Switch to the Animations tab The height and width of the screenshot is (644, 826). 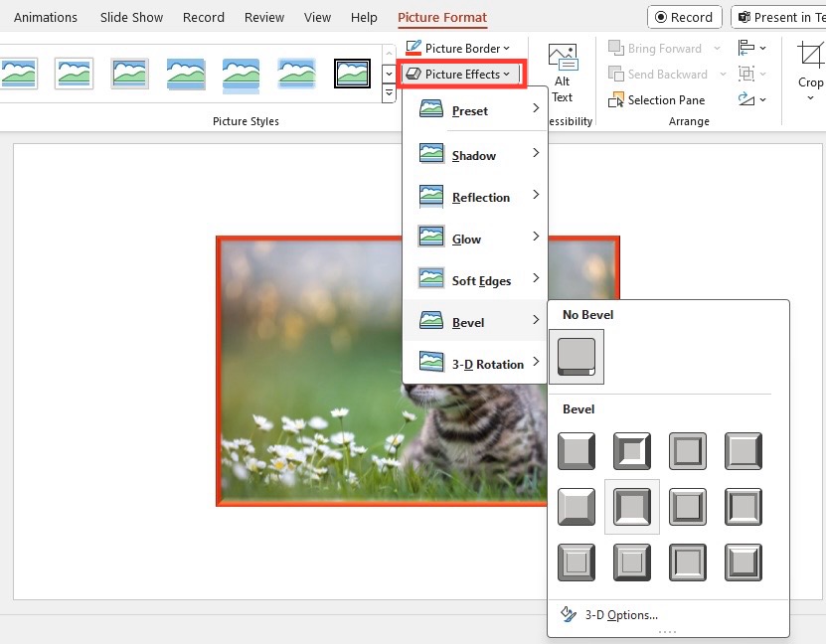(x=46, y=17)
